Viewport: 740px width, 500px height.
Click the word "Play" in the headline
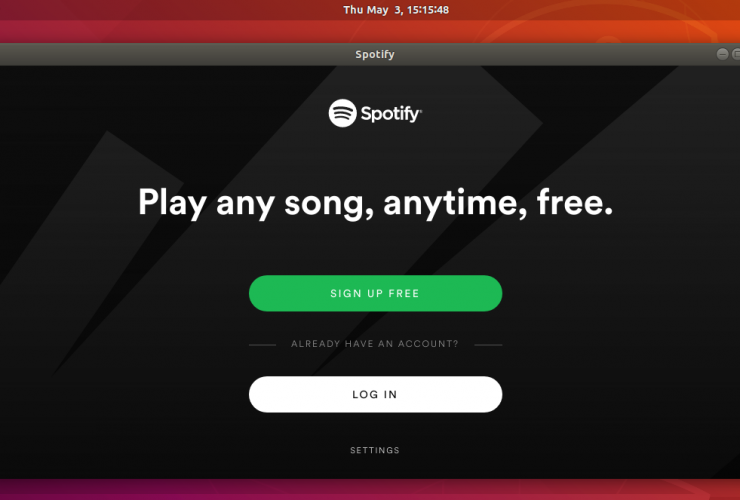[x=172, y=203]
